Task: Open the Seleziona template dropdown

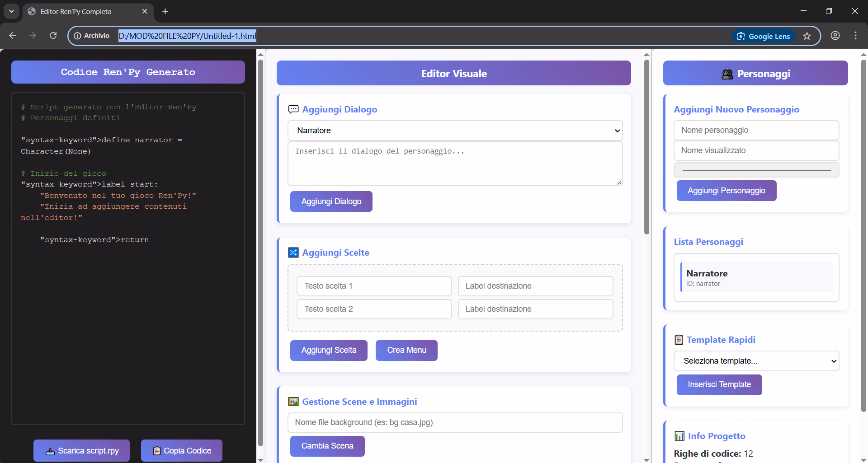Action: (756, 361)
